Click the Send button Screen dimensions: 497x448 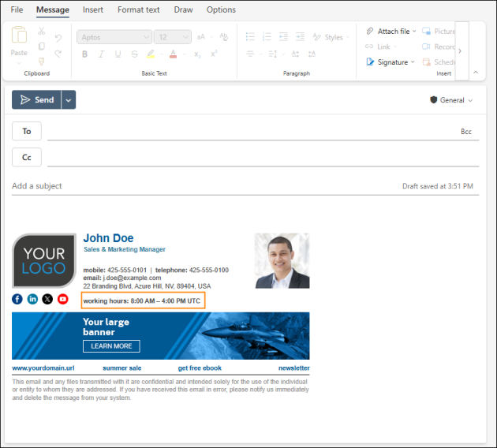[x=36, y=100]
